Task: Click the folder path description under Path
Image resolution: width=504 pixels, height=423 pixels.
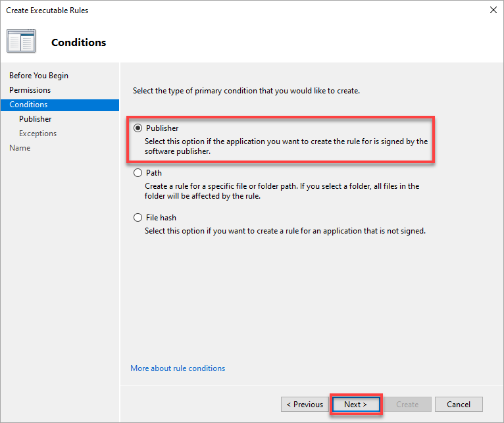Action: pos(282,191)
